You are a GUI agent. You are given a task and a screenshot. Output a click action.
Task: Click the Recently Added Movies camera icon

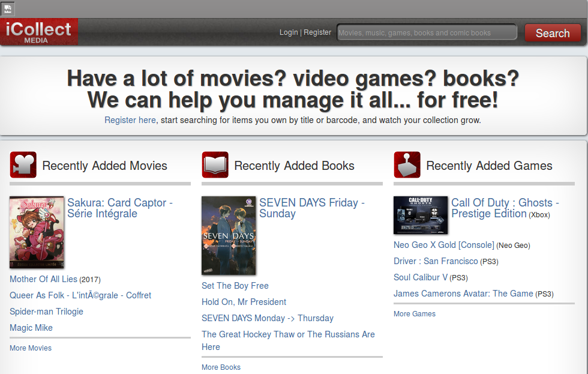pos(23,164)
